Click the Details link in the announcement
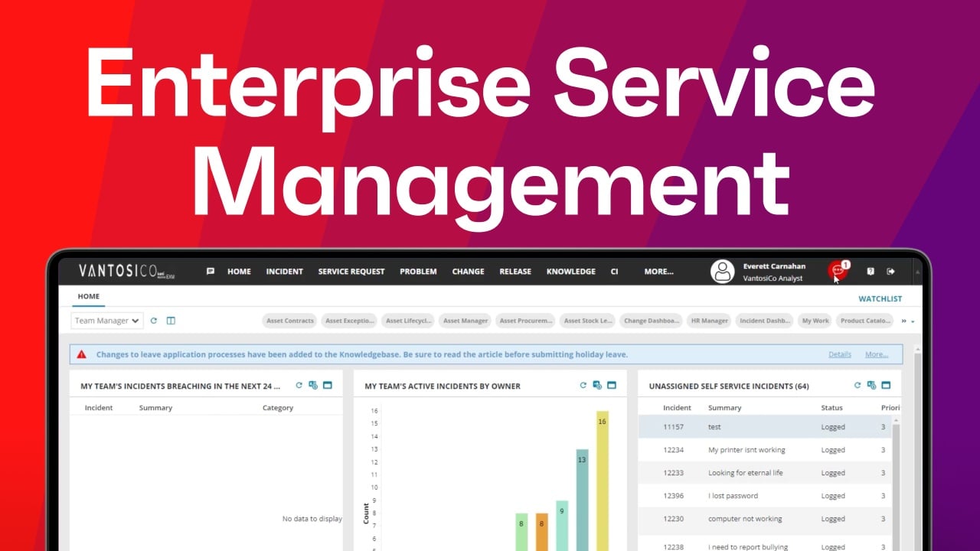 (839, 354)
